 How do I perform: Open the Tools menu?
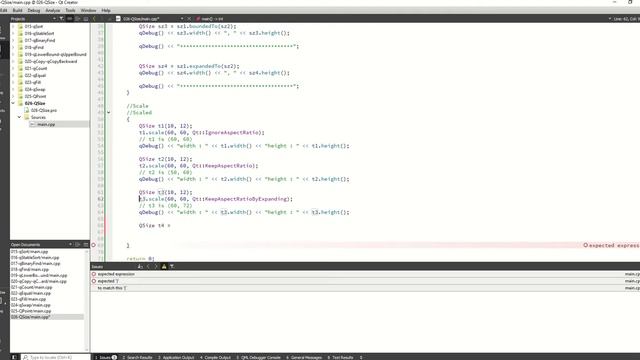click(x=70, y=10)
